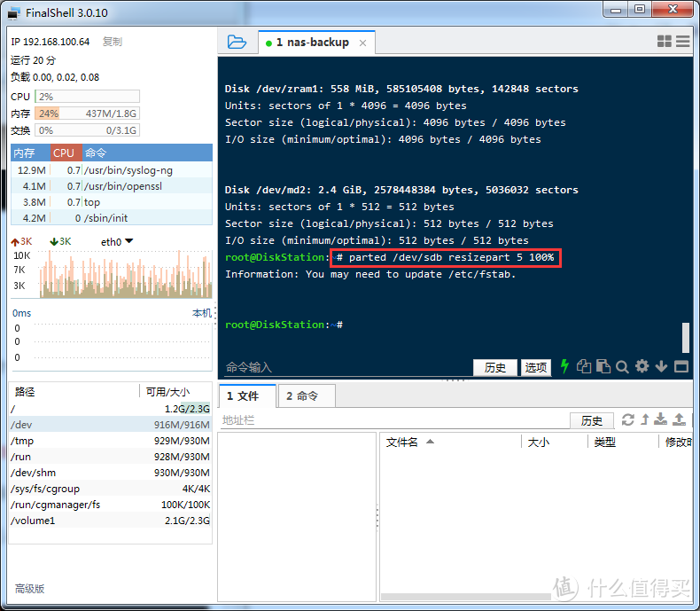700x611 pixels.
Task: Select the /run/cgmanager/fs path row
Action: click(110, 505)
